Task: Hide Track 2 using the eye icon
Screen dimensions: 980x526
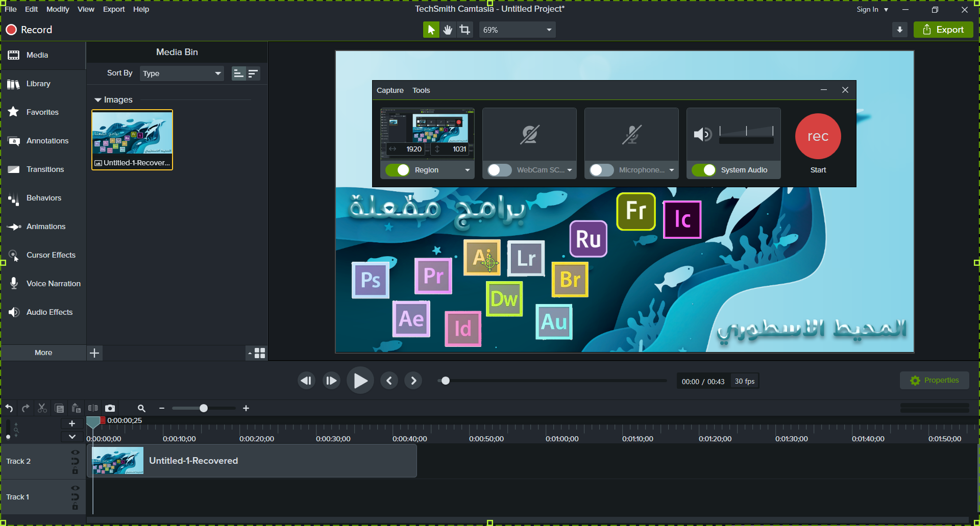Action: click(75, 453)
